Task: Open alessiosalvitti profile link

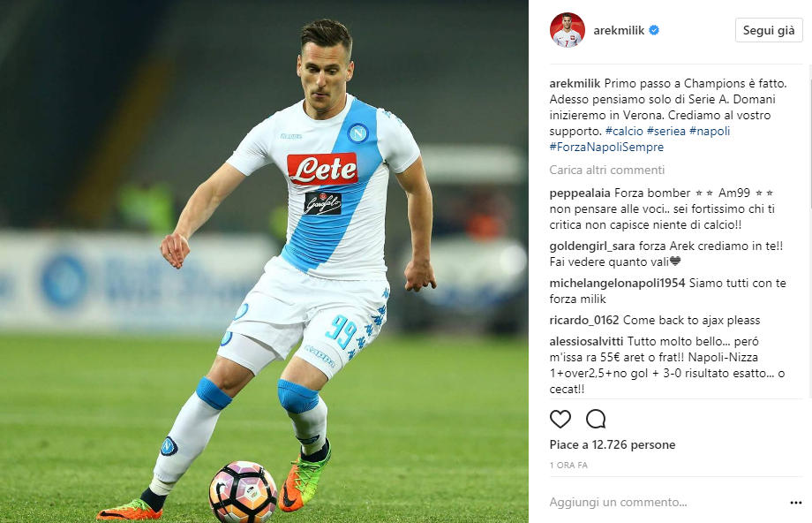Action: click(x=586, y=342)
